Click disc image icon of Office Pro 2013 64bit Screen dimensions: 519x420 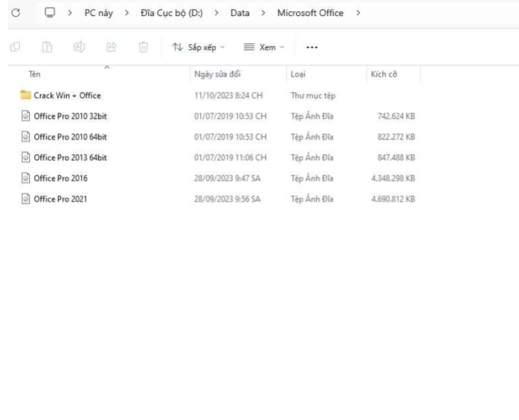[26, 157]
